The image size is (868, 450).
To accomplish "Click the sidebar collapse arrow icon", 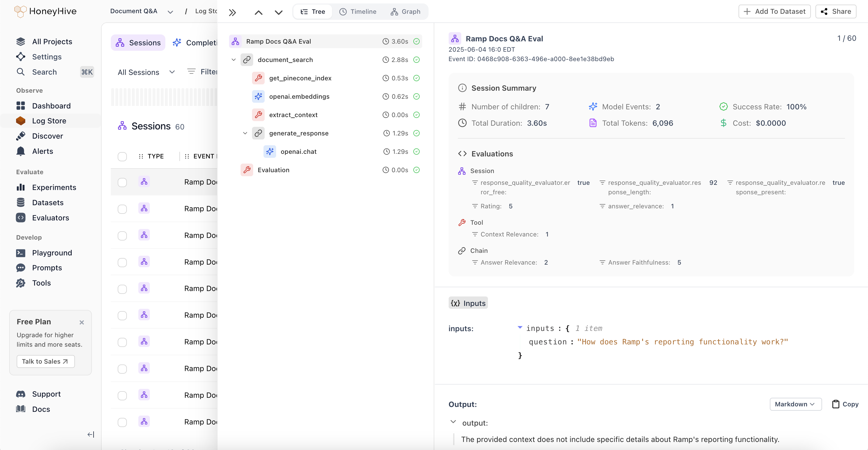I will coord(91,435).
